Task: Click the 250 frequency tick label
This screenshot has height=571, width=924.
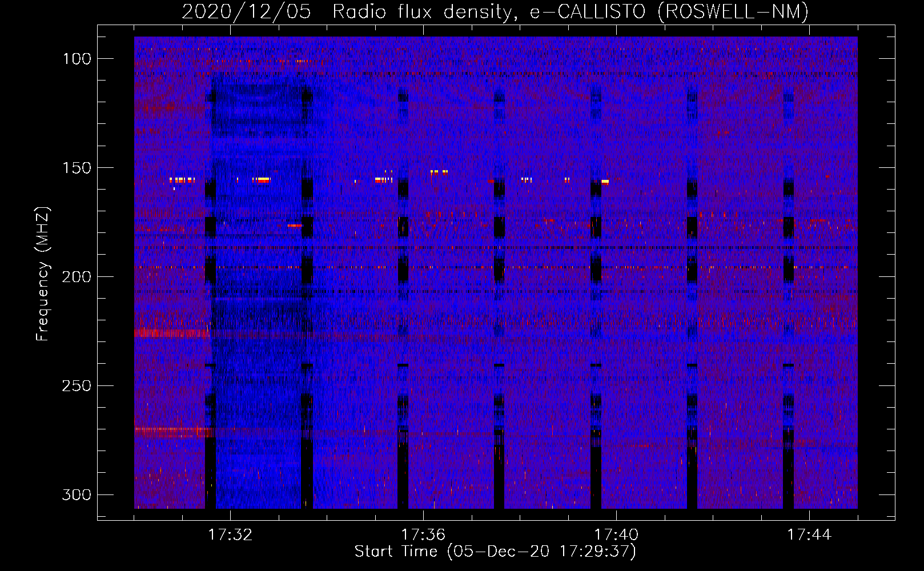Action: [77, 386]
